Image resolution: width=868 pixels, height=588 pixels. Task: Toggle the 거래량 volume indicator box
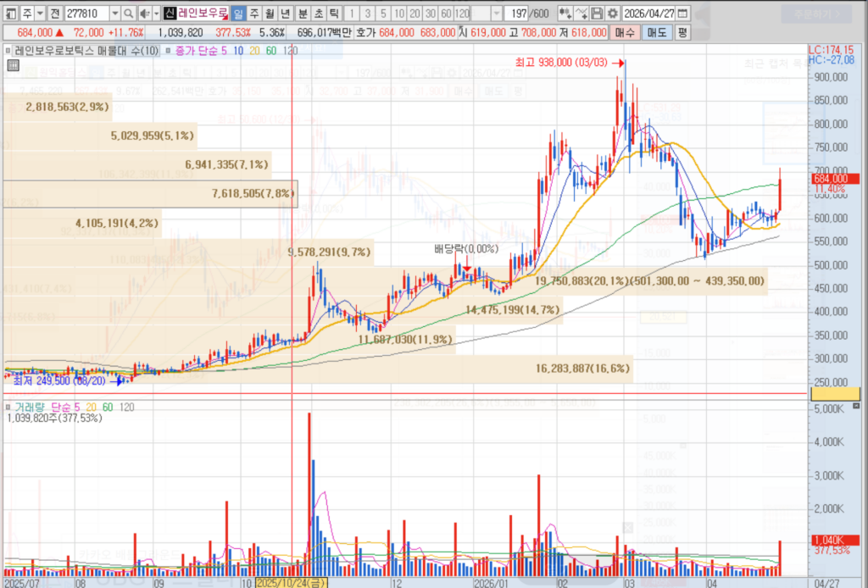[x=8, y=408]
